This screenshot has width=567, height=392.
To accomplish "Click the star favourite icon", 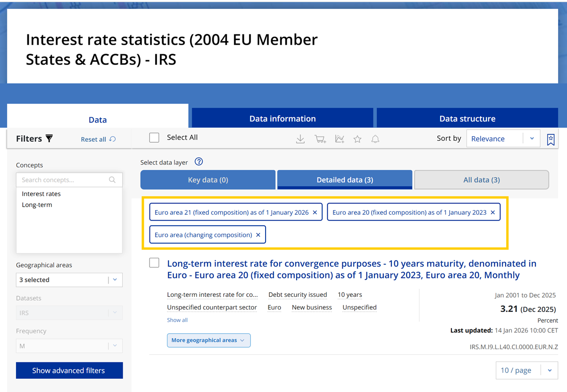I will pyautogui.click(x=358, y=139).
